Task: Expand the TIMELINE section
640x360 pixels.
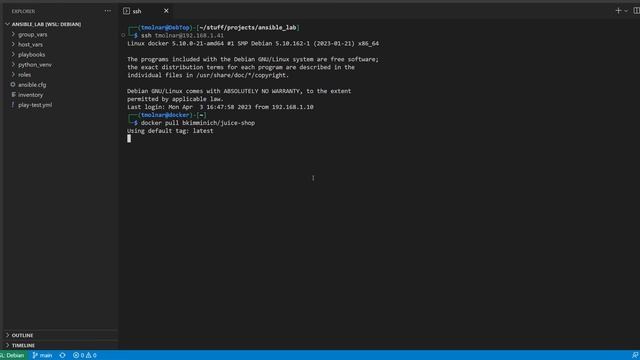Action: click(x=60, y=345)
